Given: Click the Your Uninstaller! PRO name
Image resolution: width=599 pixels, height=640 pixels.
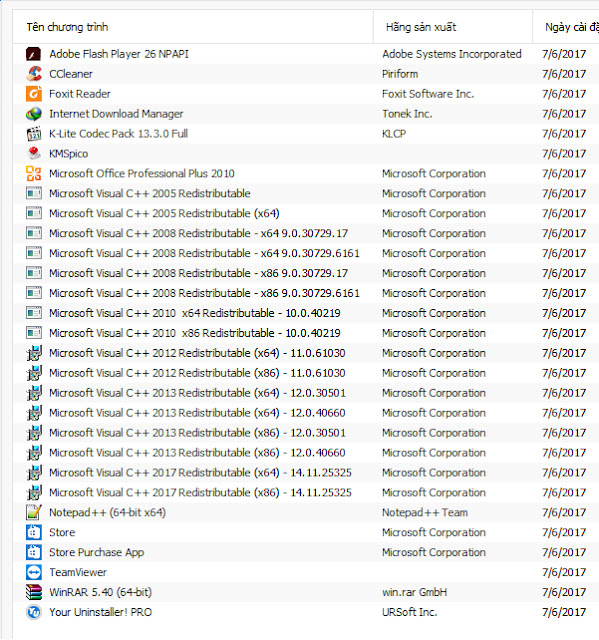Looking at the screenshot, I should point(101,612).
